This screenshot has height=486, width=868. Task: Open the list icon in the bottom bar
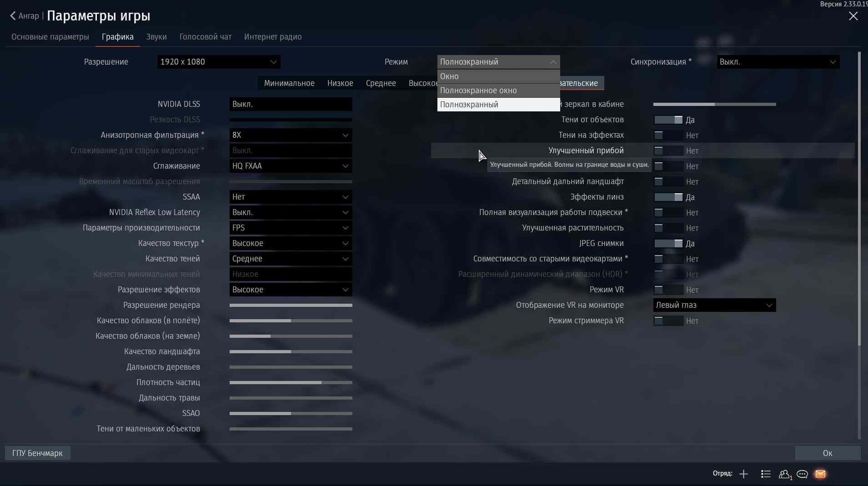click(x=766, y=474)
